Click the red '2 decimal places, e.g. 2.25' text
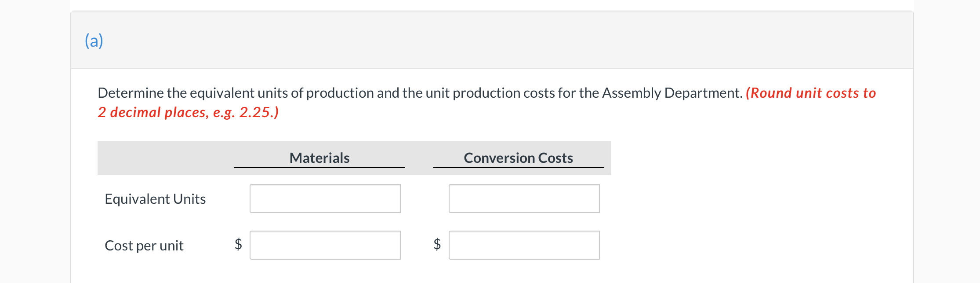Image resolution: width=980 pixels, height=283 pixels. (188, 112)
